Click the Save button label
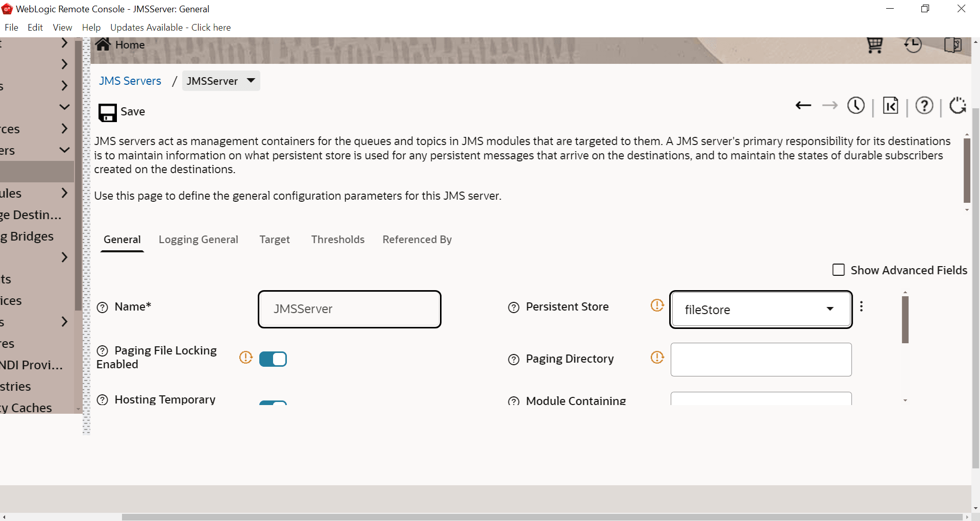Image resolution: width=980 pixels, height=521 pixels. pyautogui.click(x=133, y=112)
